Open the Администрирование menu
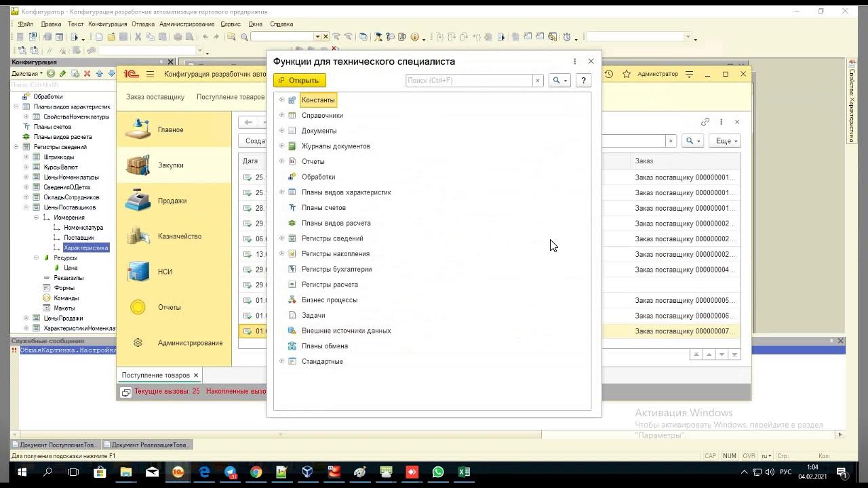Screen dimensions: 868x488 tap(186, 24)
